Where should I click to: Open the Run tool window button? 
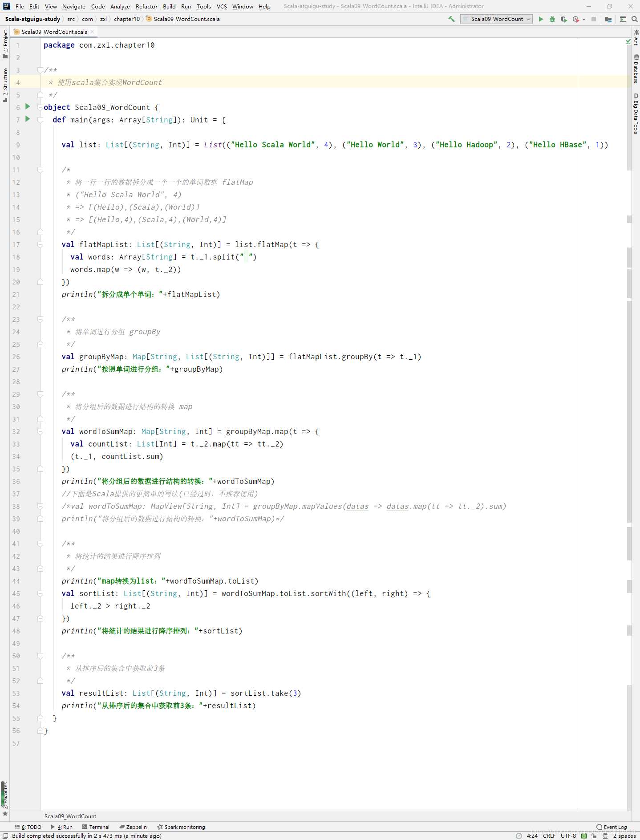tap(62, 827)
